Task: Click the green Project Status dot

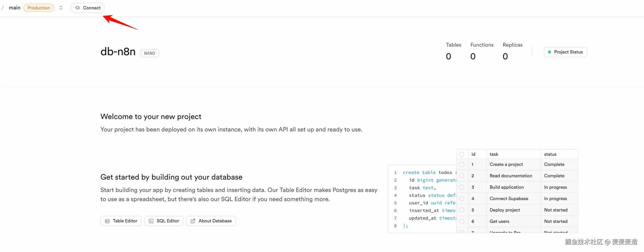Action: (550, 52)
